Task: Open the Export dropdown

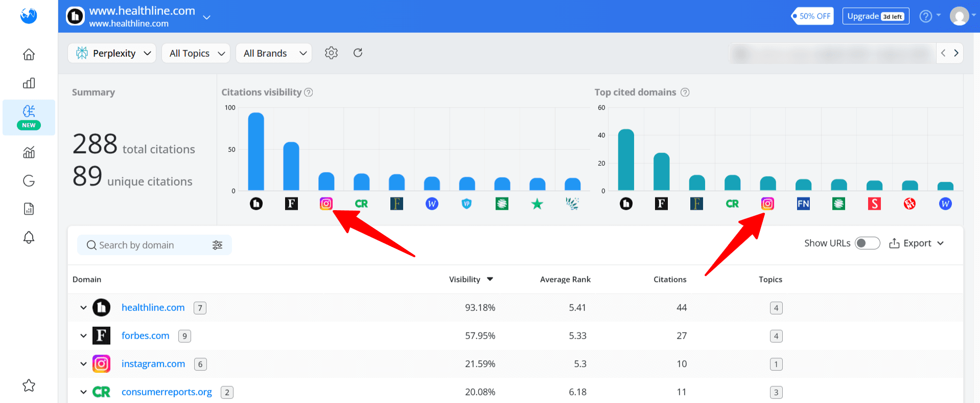Action: coord(916,243)
